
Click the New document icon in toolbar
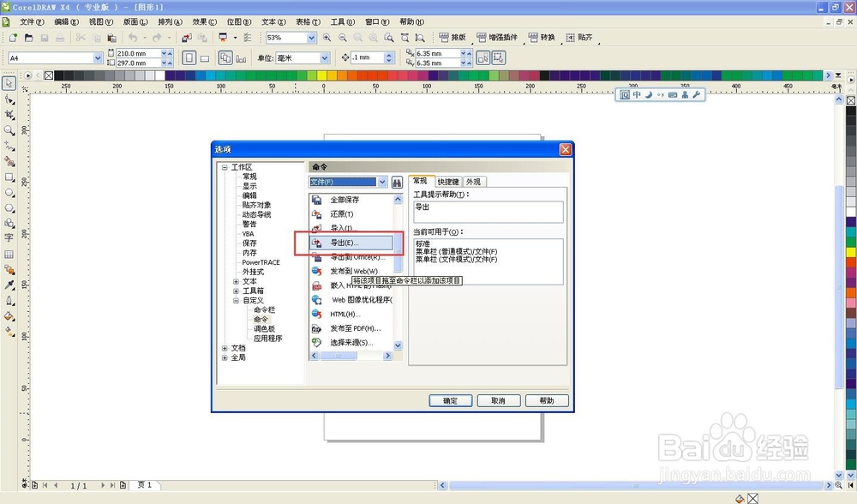point(13,38)
